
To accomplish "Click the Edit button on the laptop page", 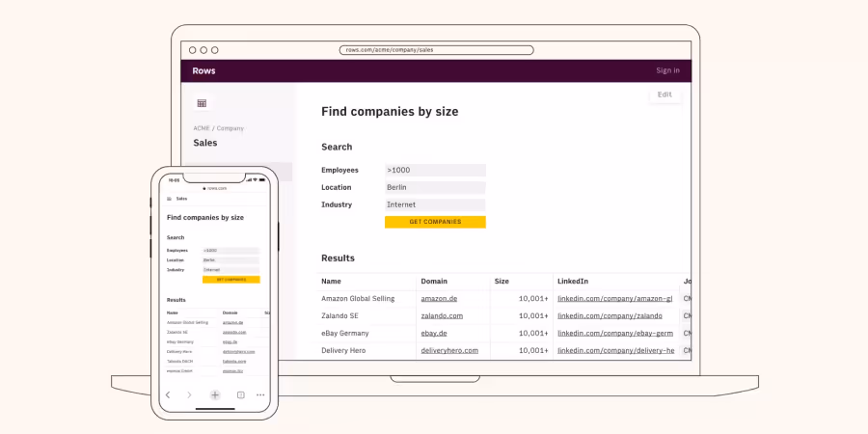I will pos(665,95).
